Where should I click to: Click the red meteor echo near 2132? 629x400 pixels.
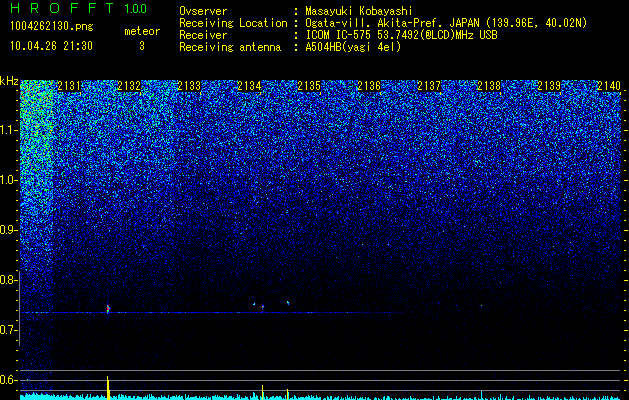[108, 309]
